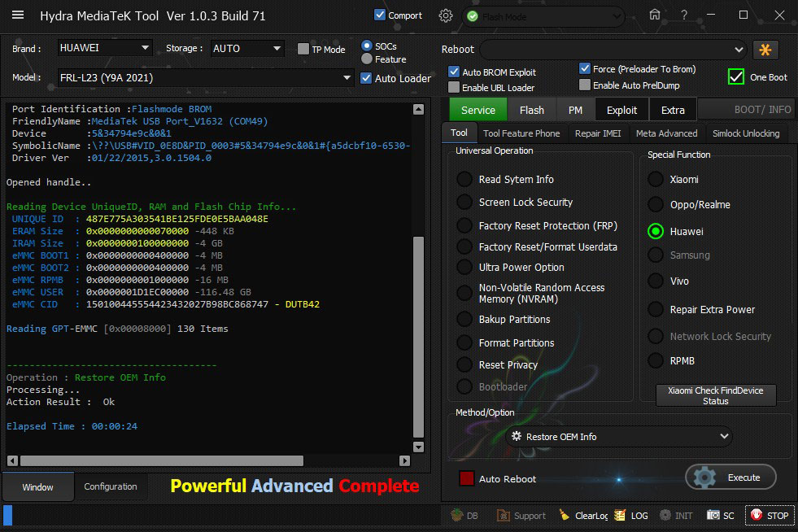The width and height of the screenshot is (798, 532).
Task: Toggle the Auto BROM Exploit checkbox
Action: tap(454, 72)
